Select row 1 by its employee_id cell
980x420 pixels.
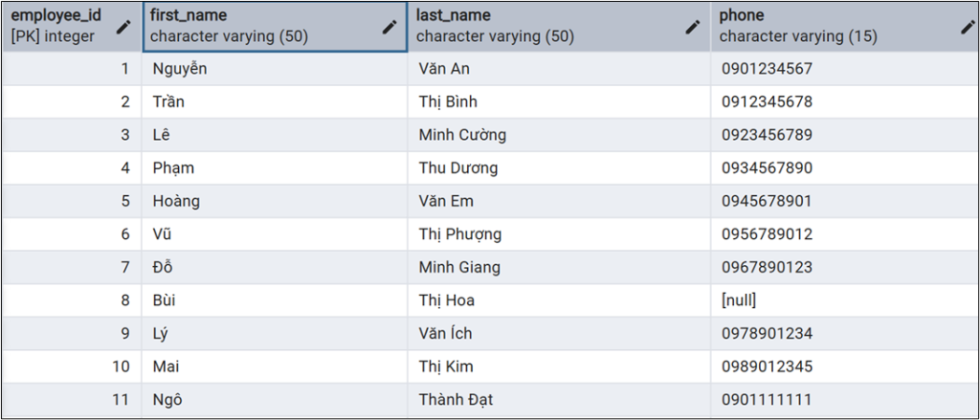coord(72,69)
